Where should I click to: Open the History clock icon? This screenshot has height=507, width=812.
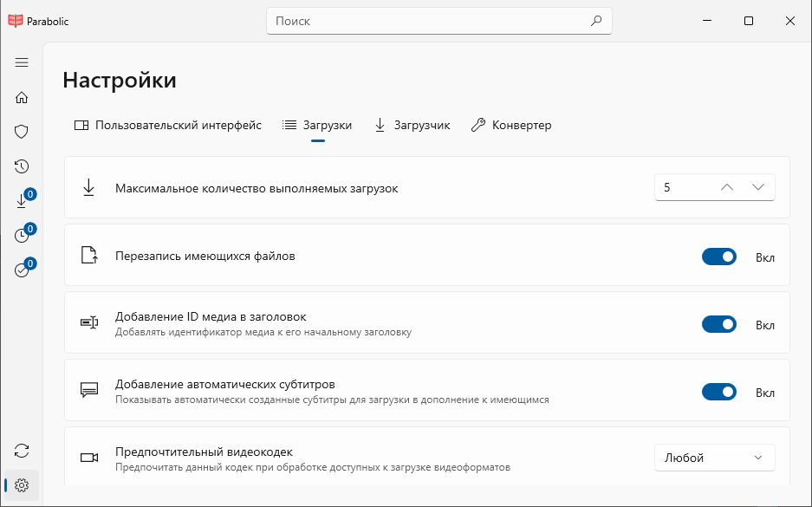click(22, 166)
